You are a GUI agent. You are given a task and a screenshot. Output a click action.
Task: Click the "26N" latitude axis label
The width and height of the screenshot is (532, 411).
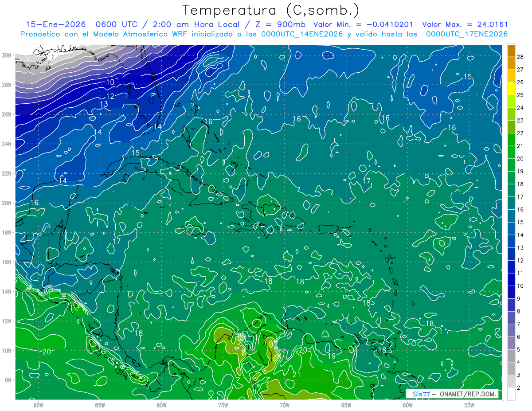click(6, 114)
